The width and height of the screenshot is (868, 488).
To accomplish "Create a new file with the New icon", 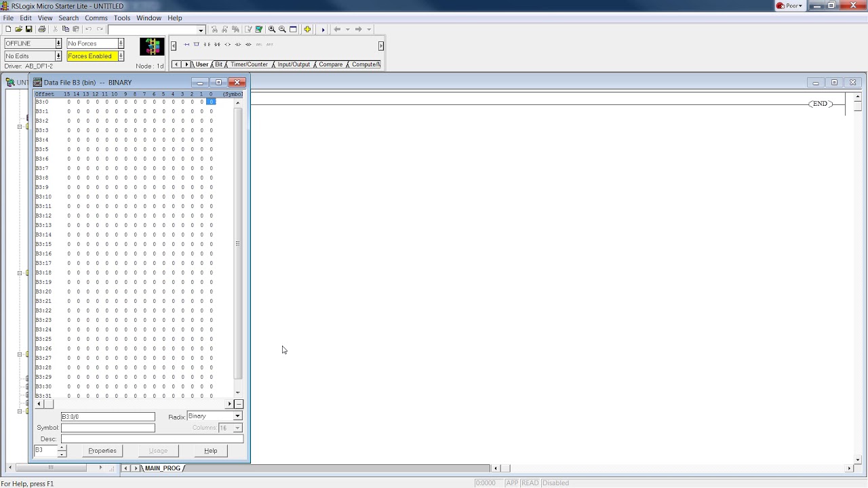I will click(x=8, y=29).
